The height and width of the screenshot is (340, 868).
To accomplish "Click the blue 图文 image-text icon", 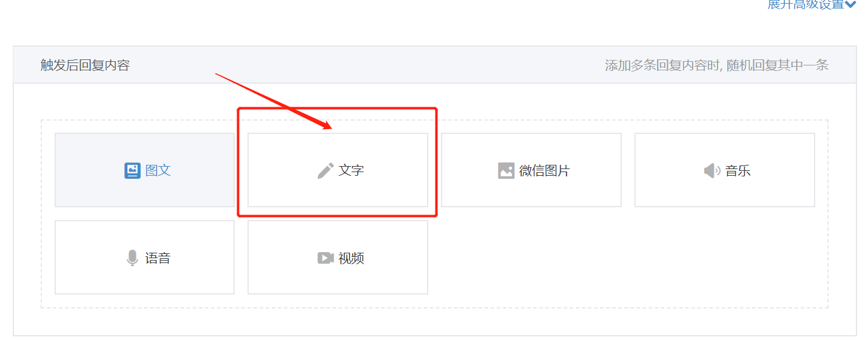I will (132, 170).
